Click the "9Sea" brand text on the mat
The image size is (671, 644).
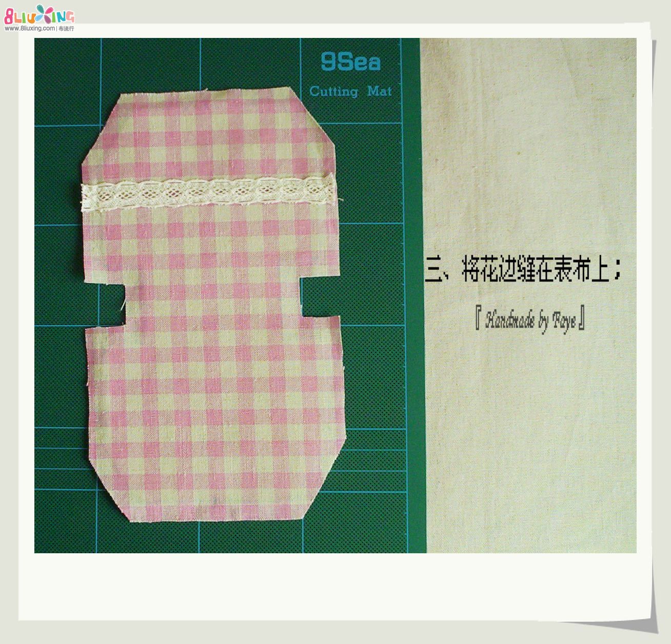[351, 62]
